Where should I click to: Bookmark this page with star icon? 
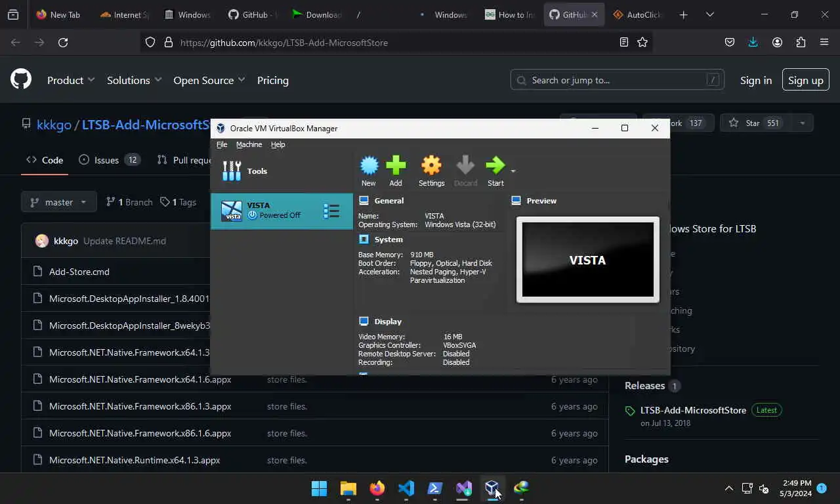(x=642, y=42)
